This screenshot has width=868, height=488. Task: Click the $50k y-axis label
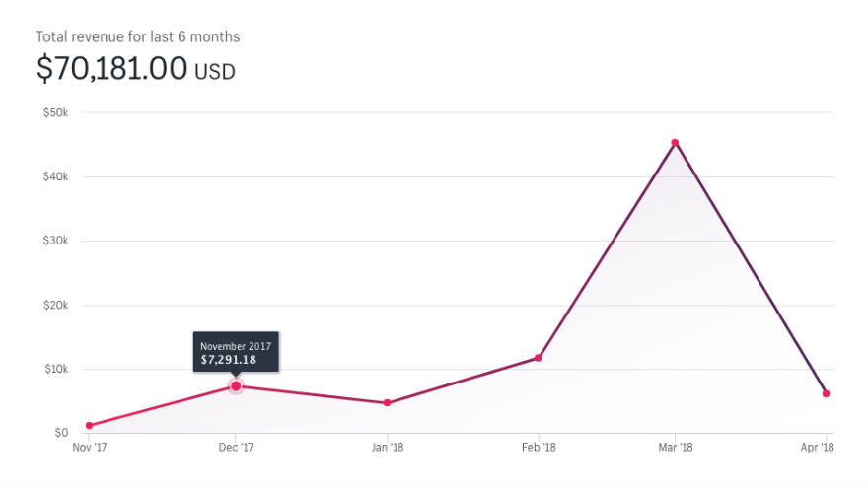click(x=54, y=112)
